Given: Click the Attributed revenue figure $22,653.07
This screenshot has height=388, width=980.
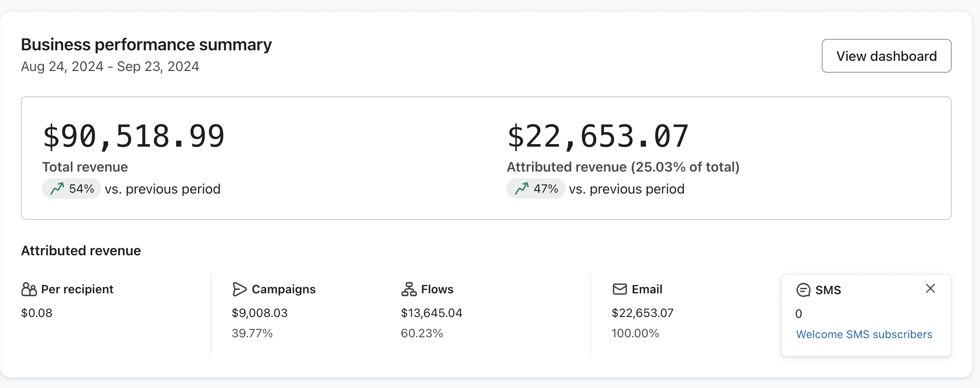Looking at the screenshot, I should coord(598,136).
